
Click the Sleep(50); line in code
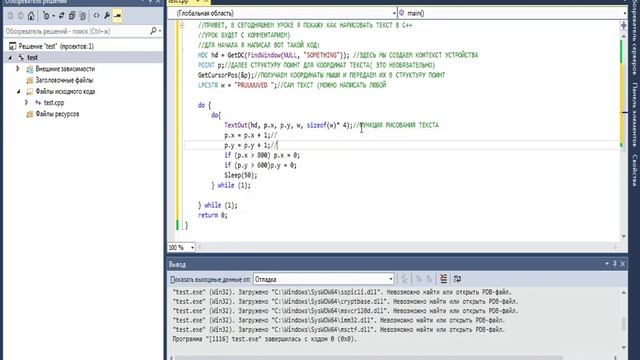(x=241, y=176)
